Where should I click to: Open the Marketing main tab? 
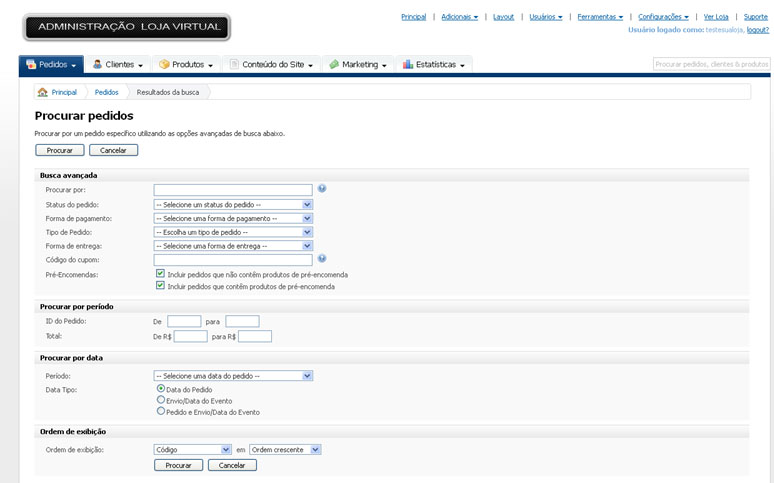[358, 64]
